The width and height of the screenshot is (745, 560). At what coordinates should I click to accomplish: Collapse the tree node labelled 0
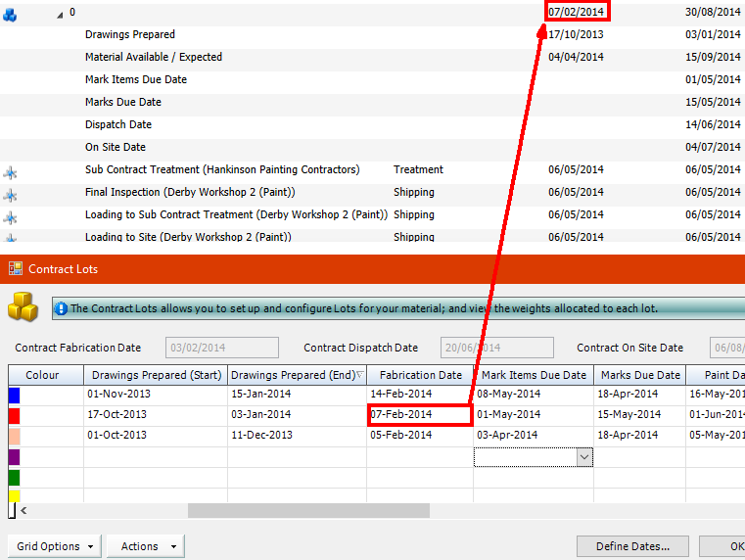[x=60, y=14]
